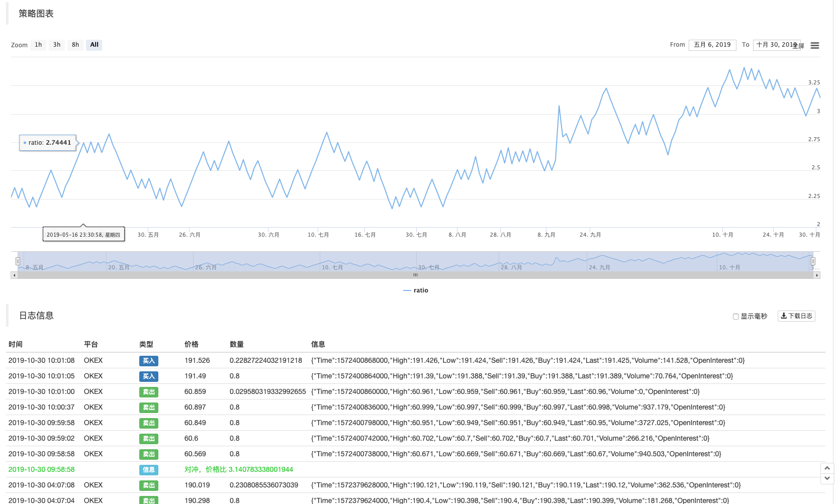Click the 价格 column header
Screen dimensions: 838x504
[x=192, y=344]
